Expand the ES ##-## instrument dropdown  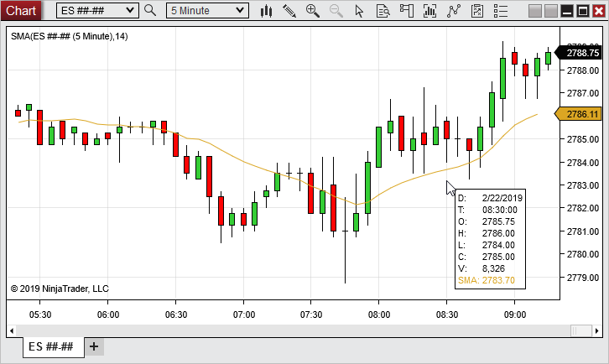coord(129,10)
